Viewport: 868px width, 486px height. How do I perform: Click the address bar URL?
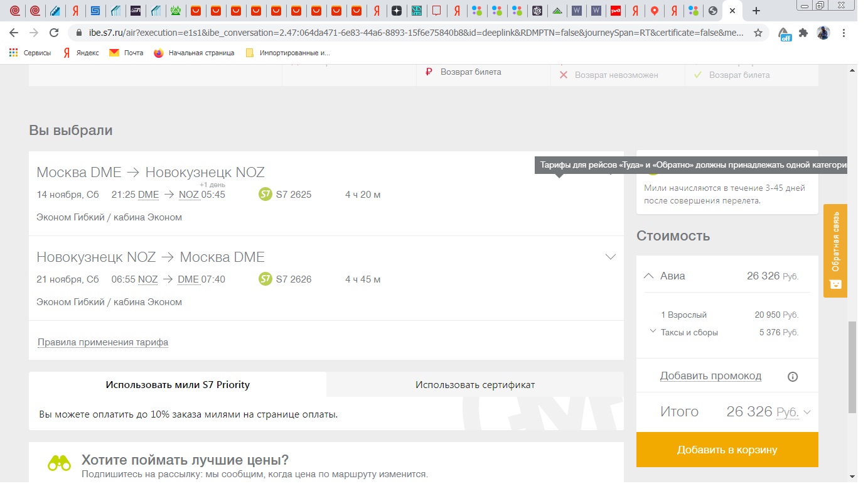417,33
